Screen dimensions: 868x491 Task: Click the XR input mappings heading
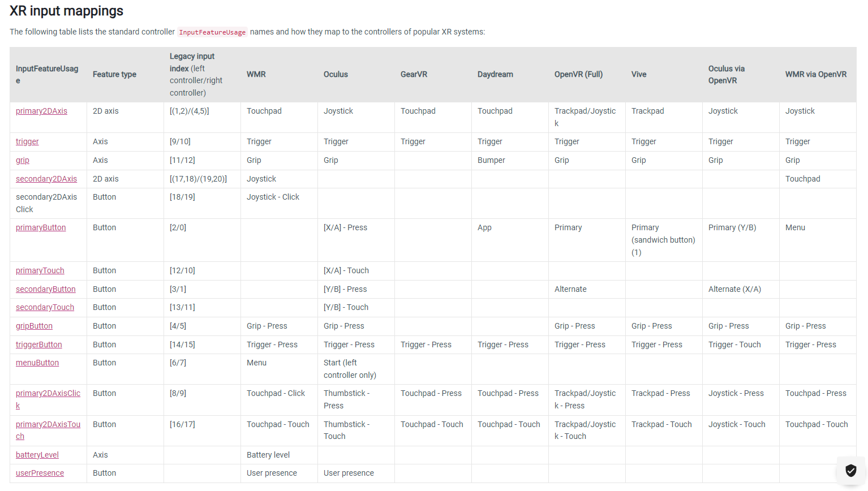[x=66, y=11]
